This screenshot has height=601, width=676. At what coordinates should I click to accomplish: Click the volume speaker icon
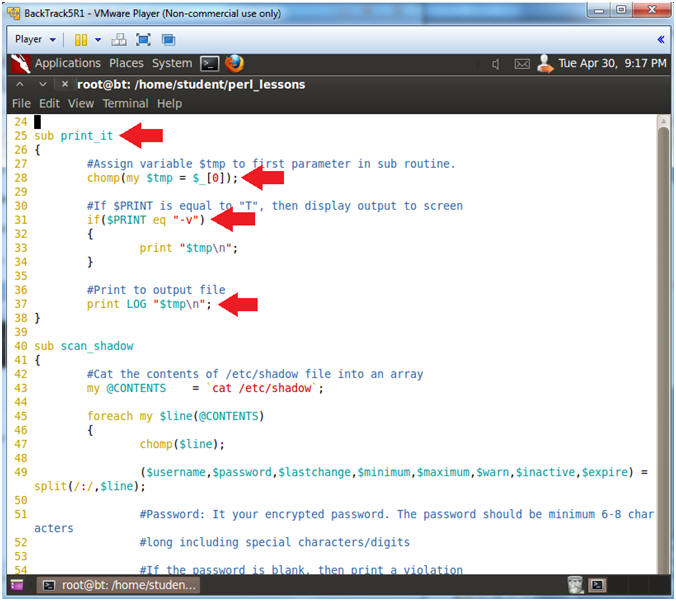click(x=495, y=64)
